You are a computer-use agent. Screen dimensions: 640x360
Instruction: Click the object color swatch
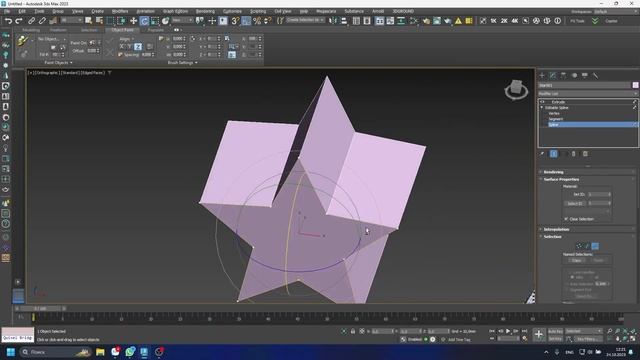[x=636, y=85]
